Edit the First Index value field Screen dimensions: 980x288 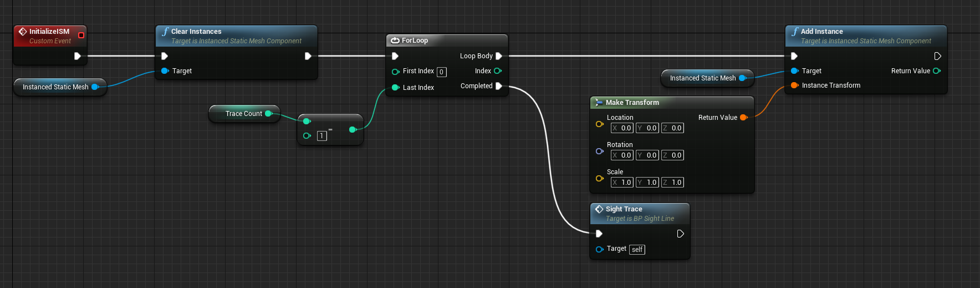tap(442, 72)
